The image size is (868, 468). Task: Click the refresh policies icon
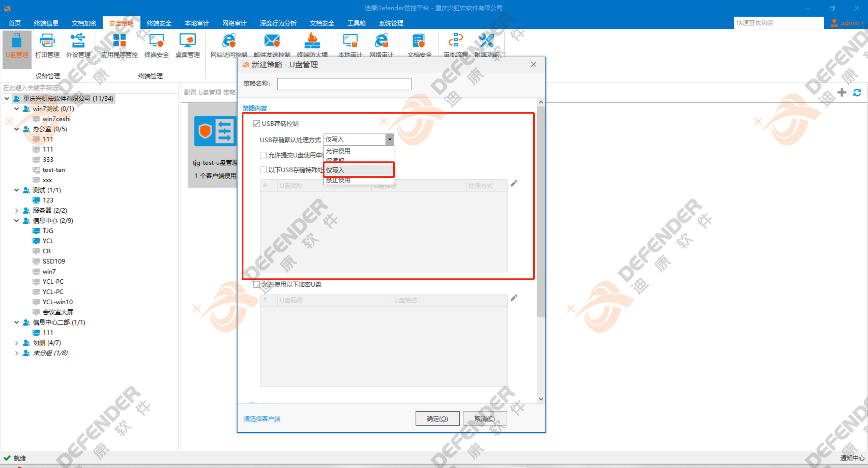pos(857,92)
